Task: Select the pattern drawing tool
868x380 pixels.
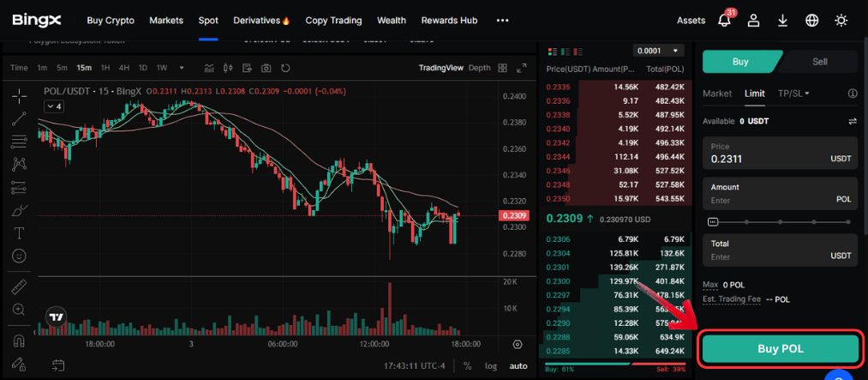Action: point(20,164)
